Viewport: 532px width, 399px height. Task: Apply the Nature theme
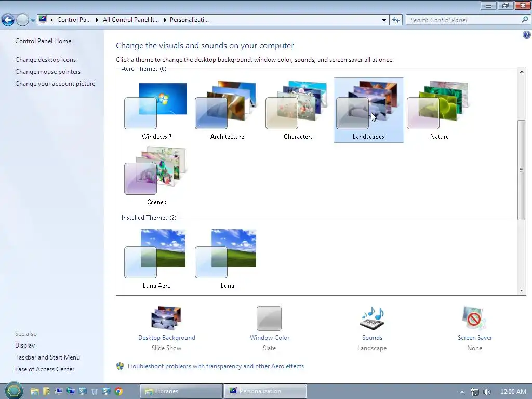[x=439, y=110]
